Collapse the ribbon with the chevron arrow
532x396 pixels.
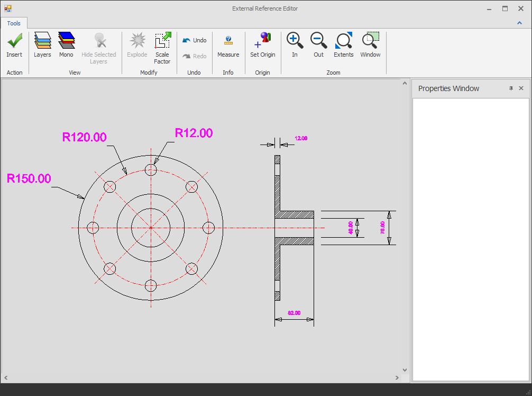519,23
